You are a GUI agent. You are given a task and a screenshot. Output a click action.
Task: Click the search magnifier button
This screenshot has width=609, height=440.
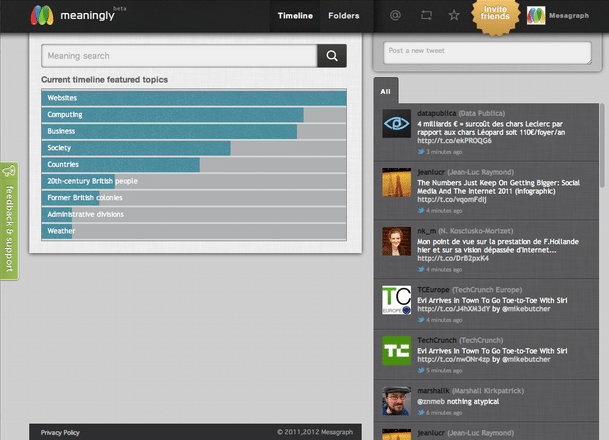tap(332, 56)
